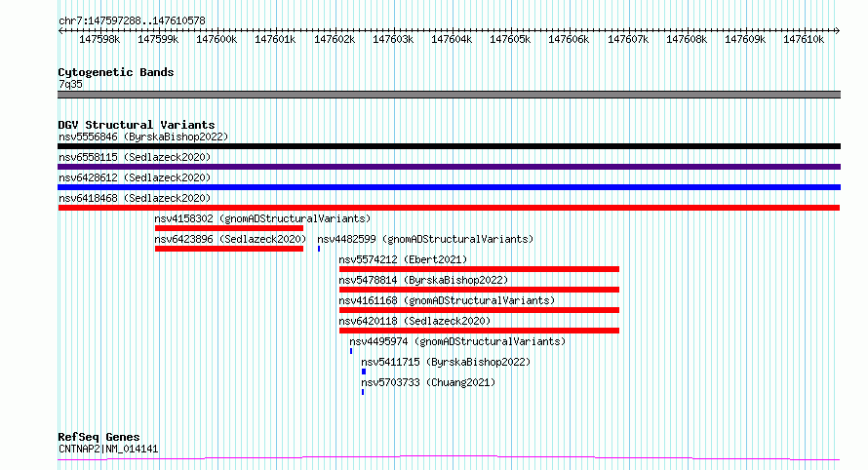Select the nsv5411715 blue marker
Viewport: 868px width, 470px height.
point(364,372)
